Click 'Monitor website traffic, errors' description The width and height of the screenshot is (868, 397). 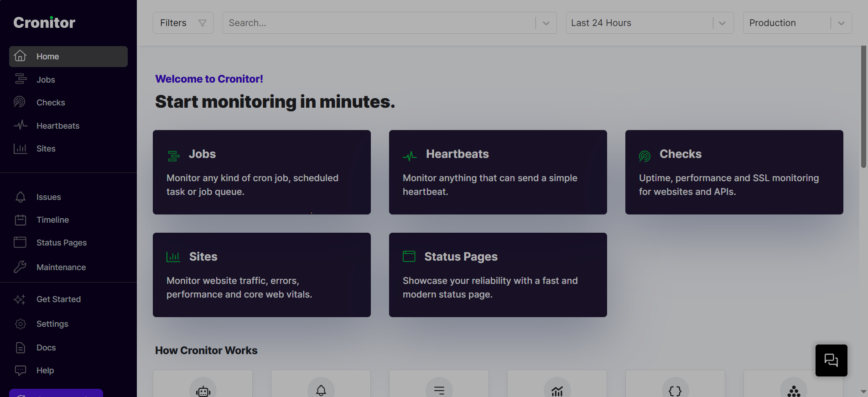(x=239, y=287)
